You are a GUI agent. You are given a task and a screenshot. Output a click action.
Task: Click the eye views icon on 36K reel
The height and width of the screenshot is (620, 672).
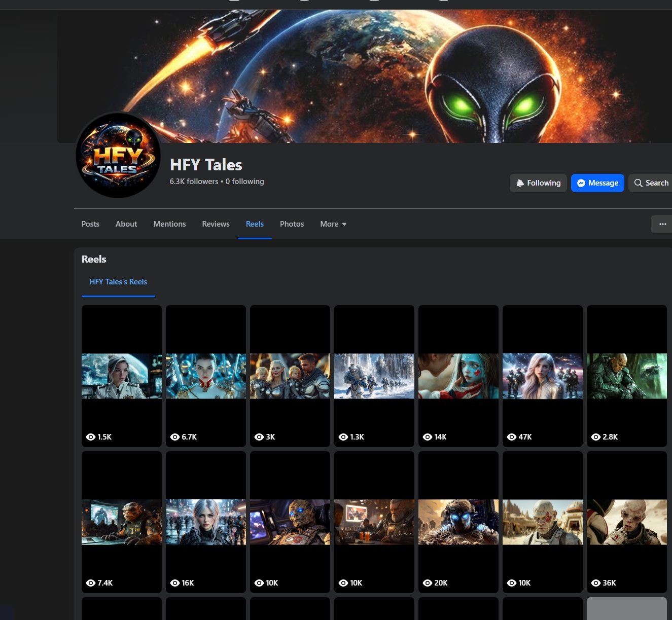tap(595, 583)
